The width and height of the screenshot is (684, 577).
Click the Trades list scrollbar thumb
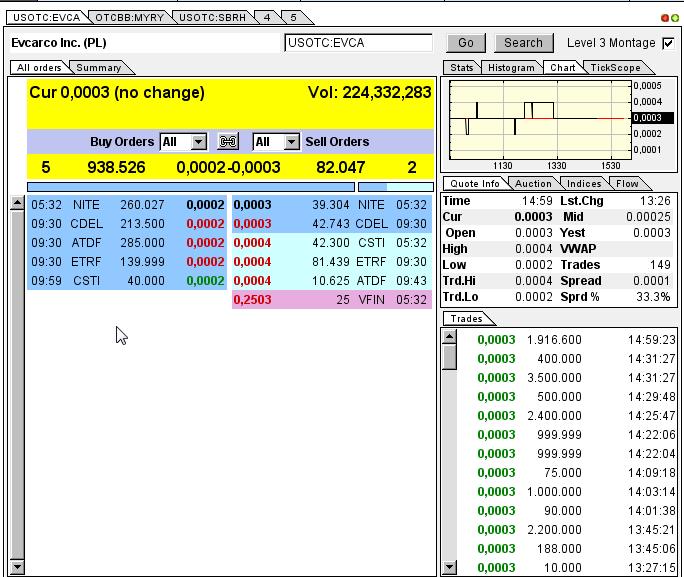(449, 357)
